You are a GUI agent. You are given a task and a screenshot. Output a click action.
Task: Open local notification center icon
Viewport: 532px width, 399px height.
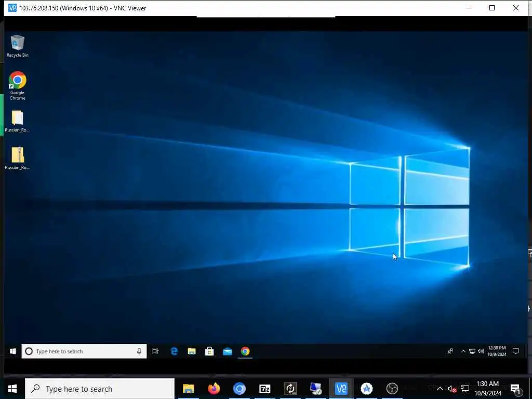(515, 389)
